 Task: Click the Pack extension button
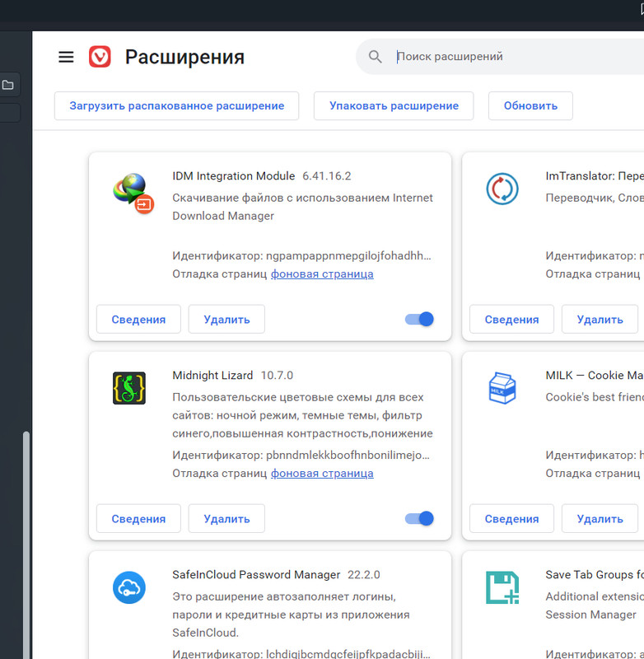(394, 106)
